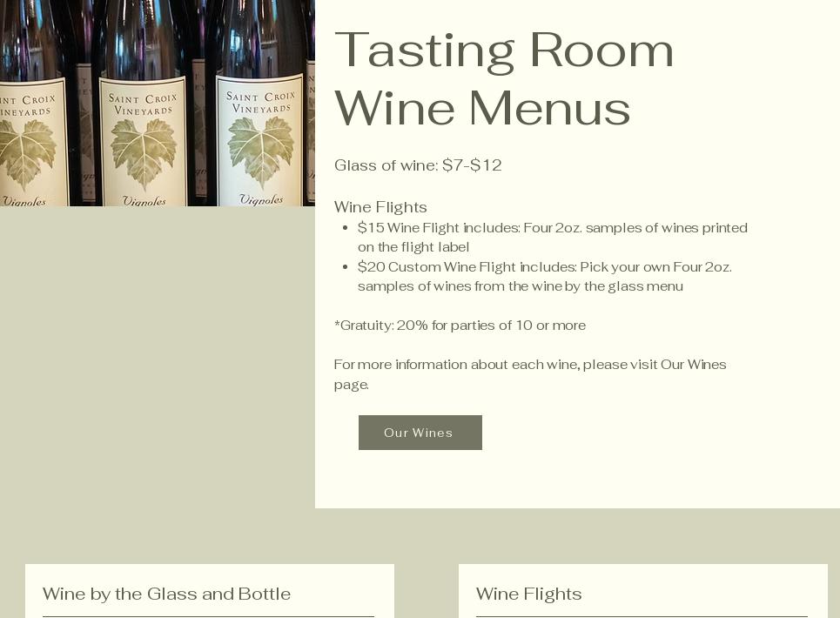Click the divider under Wine by the Glass
Screen dimensions: 840x618
(209, 616)
